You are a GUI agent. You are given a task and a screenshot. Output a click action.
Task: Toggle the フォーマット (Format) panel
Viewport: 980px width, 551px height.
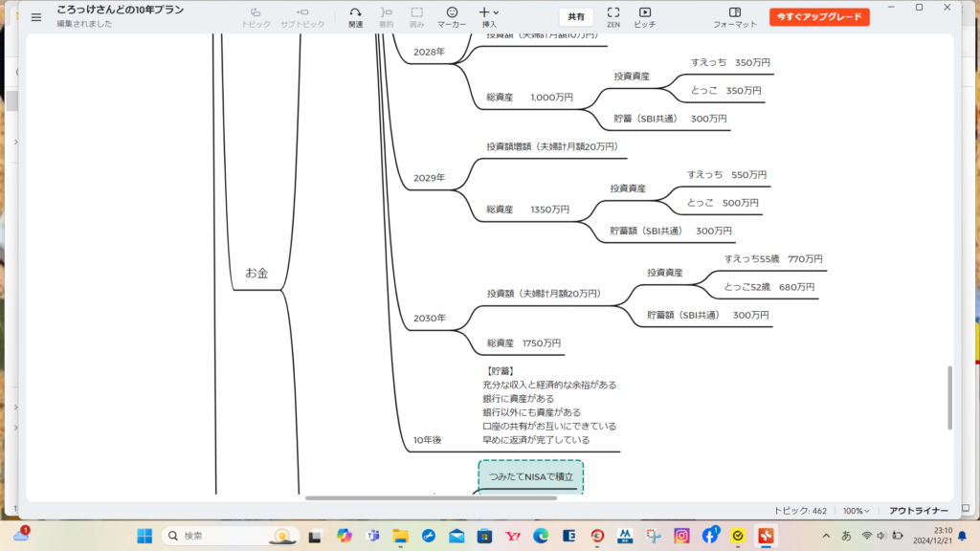click(x=734, y=17)
